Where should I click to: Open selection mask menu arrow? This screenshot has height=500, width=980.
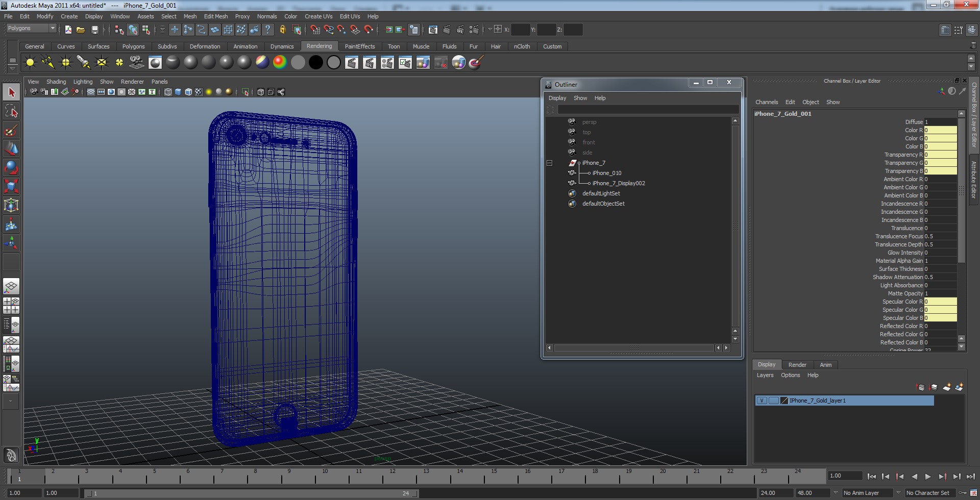coord(162,30)
